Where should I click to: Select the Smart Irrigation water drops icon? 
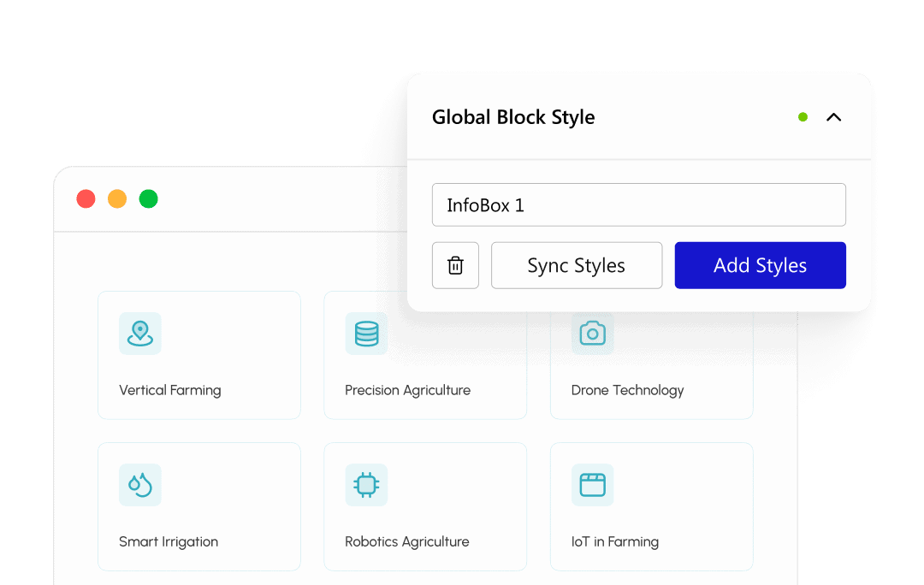(140, 485)
